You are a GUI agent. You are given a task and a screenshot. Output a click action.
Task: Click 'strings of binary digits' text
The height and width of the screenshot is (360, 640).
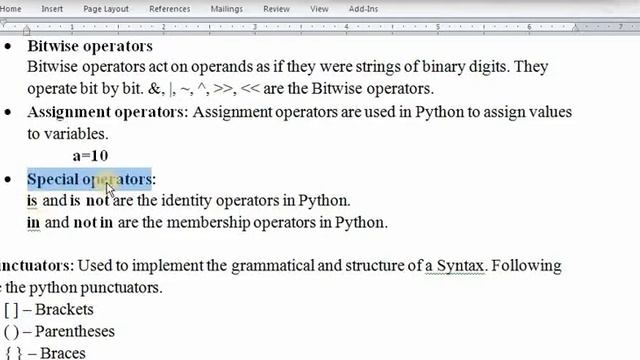tap(431, 66)
